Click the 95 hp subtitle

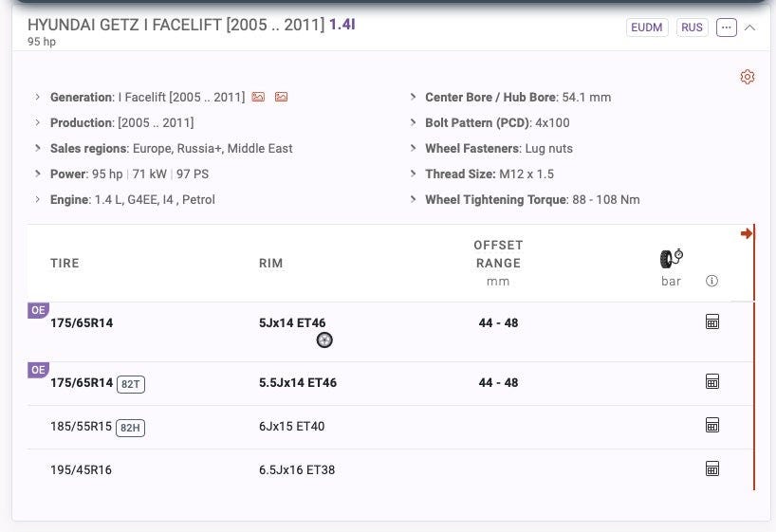click(x=42, y=42)
